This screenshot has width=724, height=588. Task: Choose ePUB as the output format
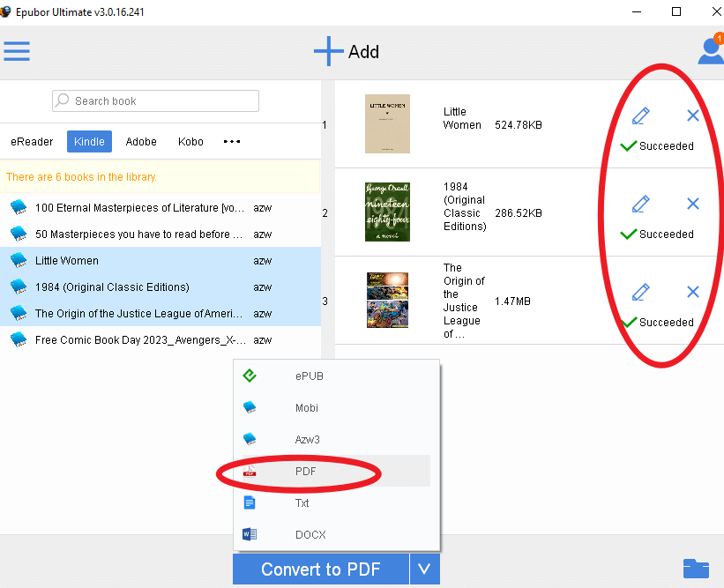coord(336,376)
